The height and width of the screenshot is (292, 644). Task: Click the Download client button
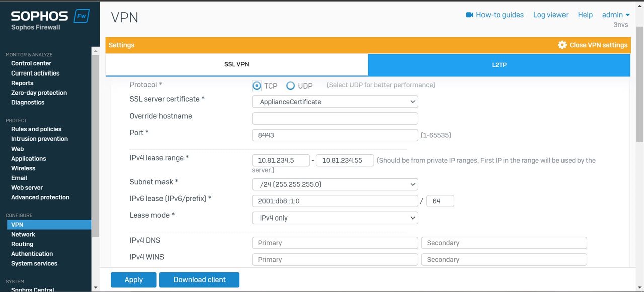199,280
